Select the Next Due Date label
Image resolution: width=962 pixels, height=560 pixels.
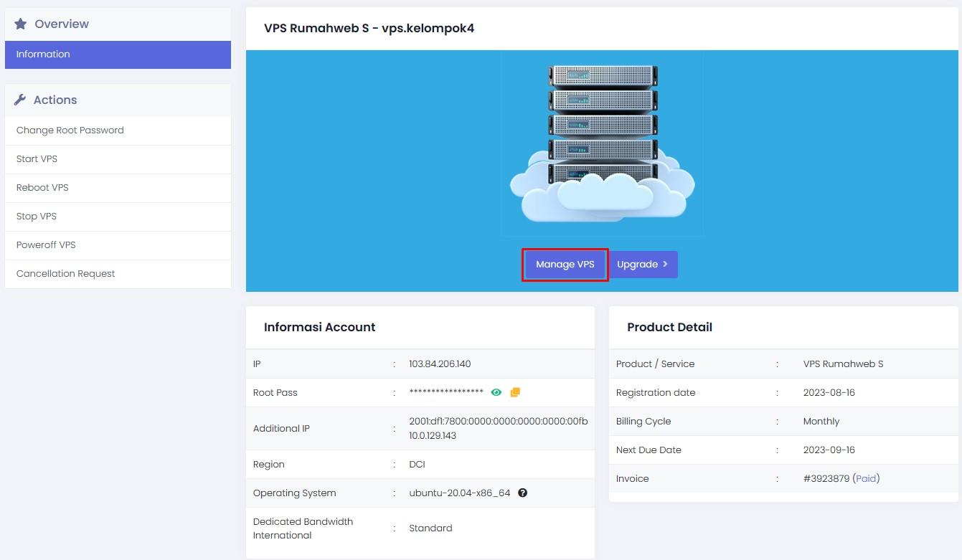649,450
